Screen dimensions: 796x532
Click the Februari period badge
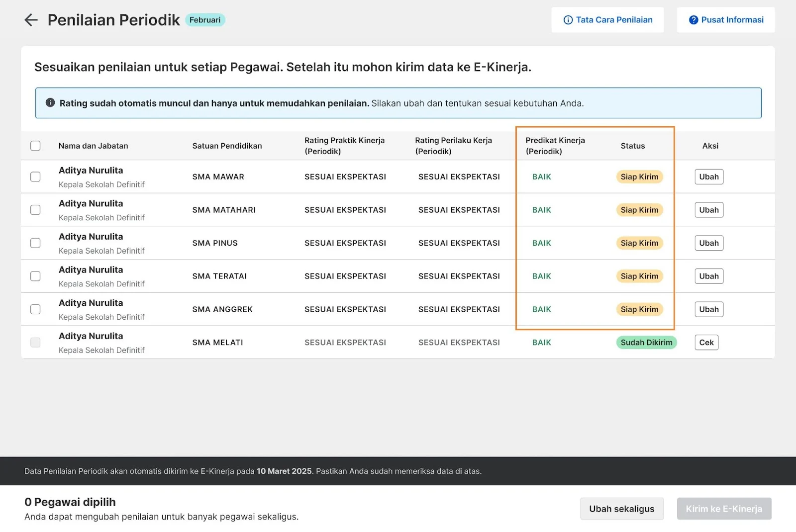click(x=205, y=20)
